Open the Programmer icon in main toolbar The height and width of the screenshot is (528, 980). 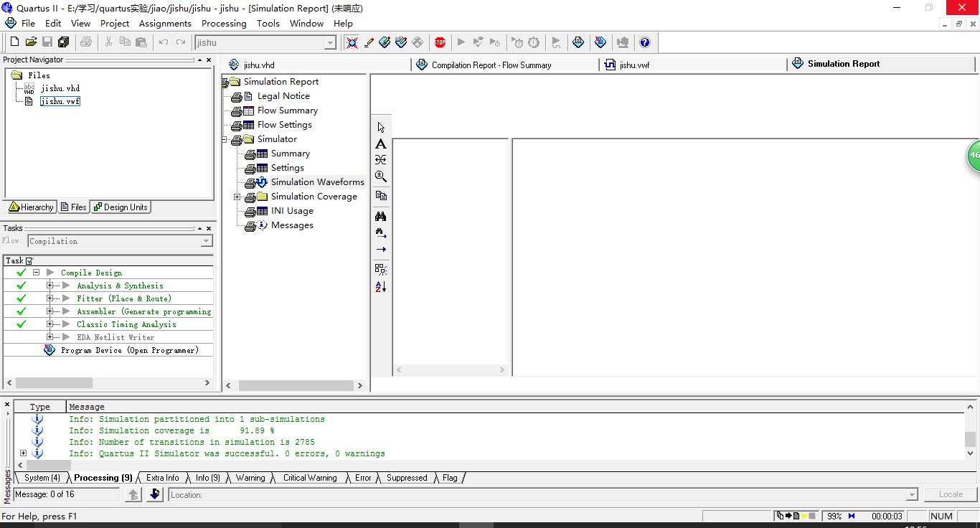(600, 42)
